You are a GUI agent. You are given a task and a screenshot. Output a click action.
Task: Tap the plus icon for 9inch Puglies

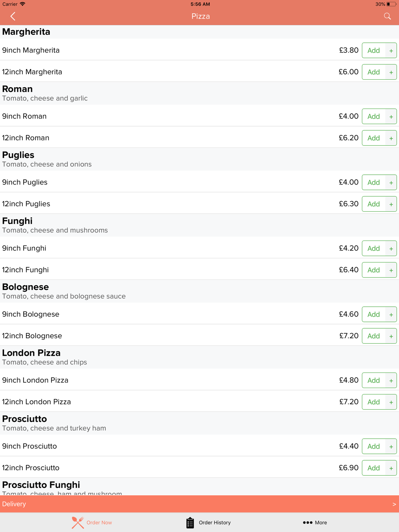click(x=391, y=183)
